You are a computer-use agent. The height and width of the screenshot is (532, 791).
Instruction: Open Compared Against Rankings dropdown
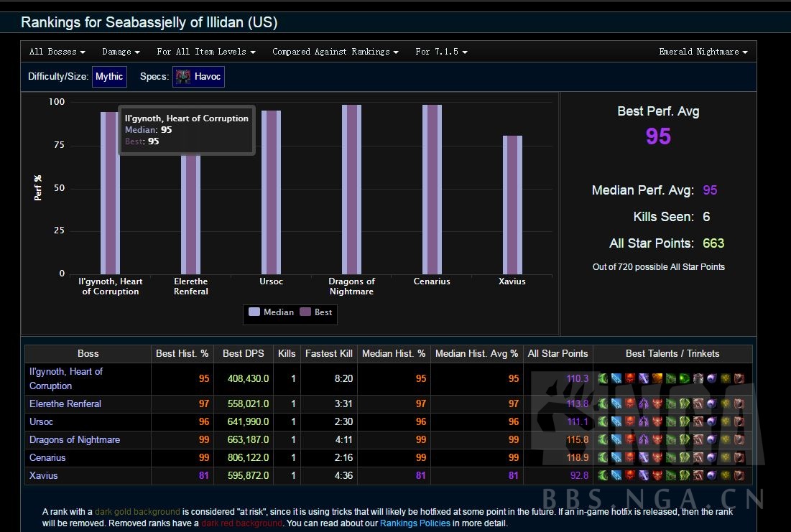point(336,52)
